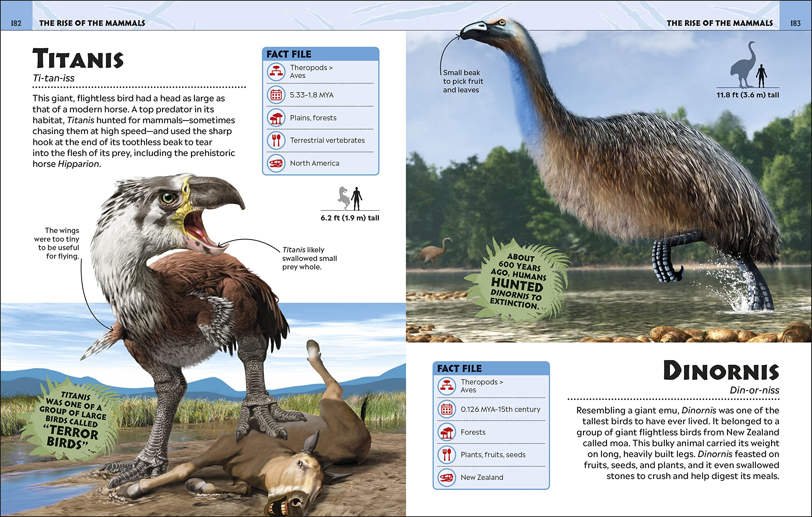
Task: Click the text Plains, forests
Action: [313, 118]
